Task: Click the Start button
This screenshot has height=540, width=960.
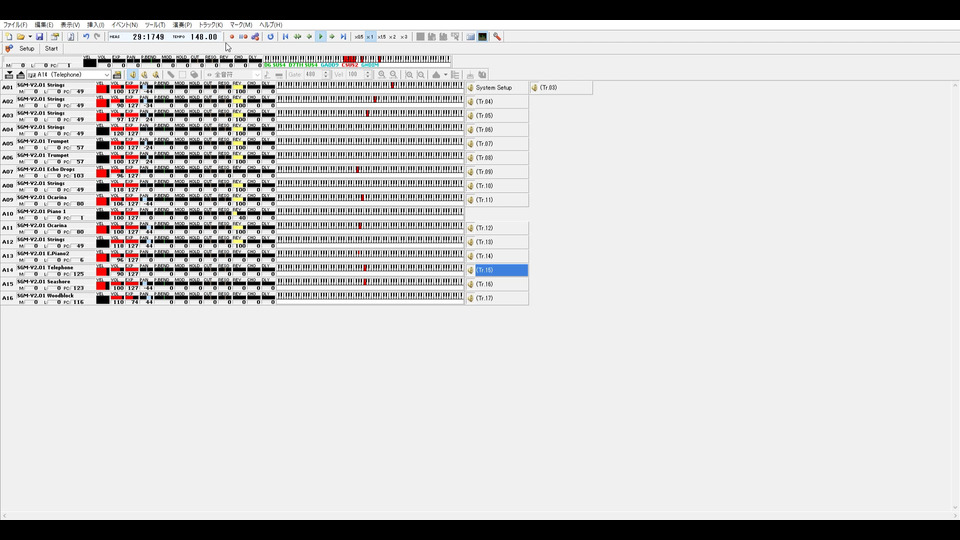Action: coord(51,48)
